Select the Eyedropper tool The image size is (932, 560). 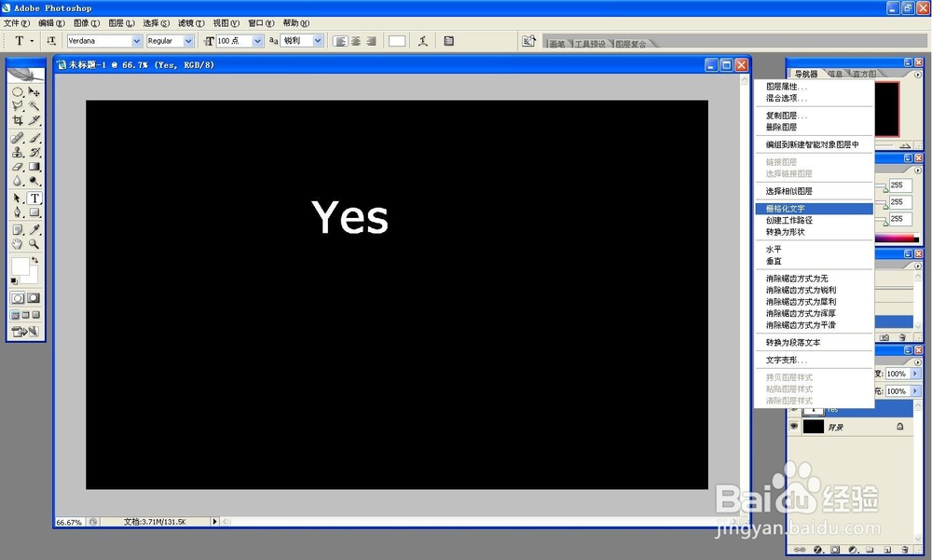tap(34, 229)
